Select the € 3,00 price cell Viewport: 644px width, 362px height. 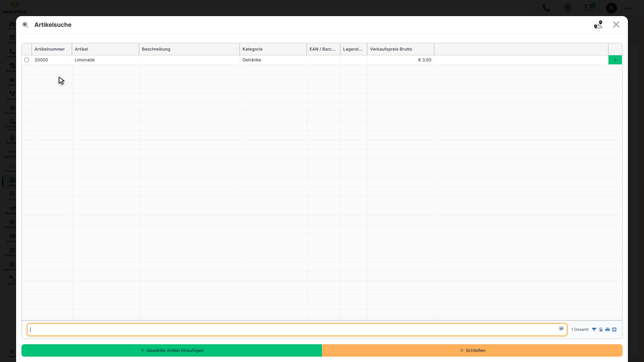[400, 60]
